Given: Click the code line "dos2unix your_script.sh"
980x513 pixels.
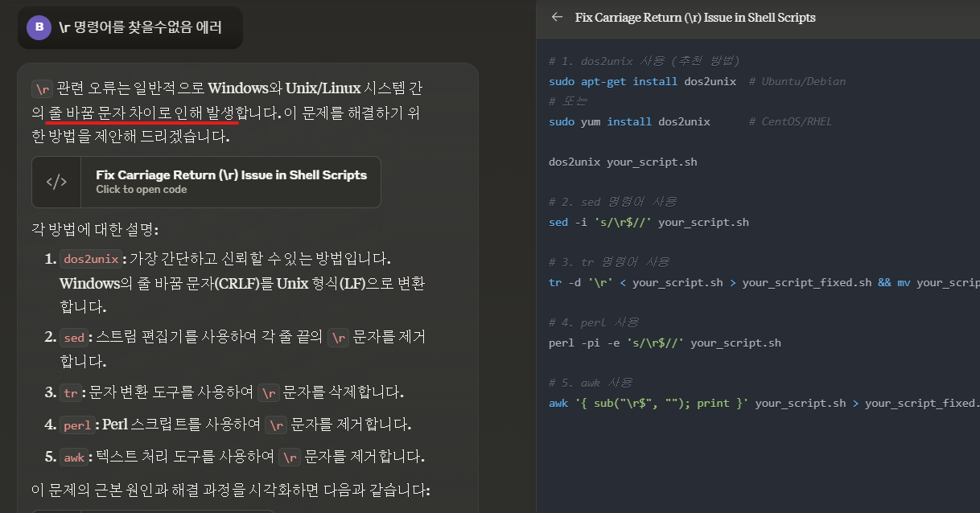Looking at the screenshot, I should coord(623,162).
